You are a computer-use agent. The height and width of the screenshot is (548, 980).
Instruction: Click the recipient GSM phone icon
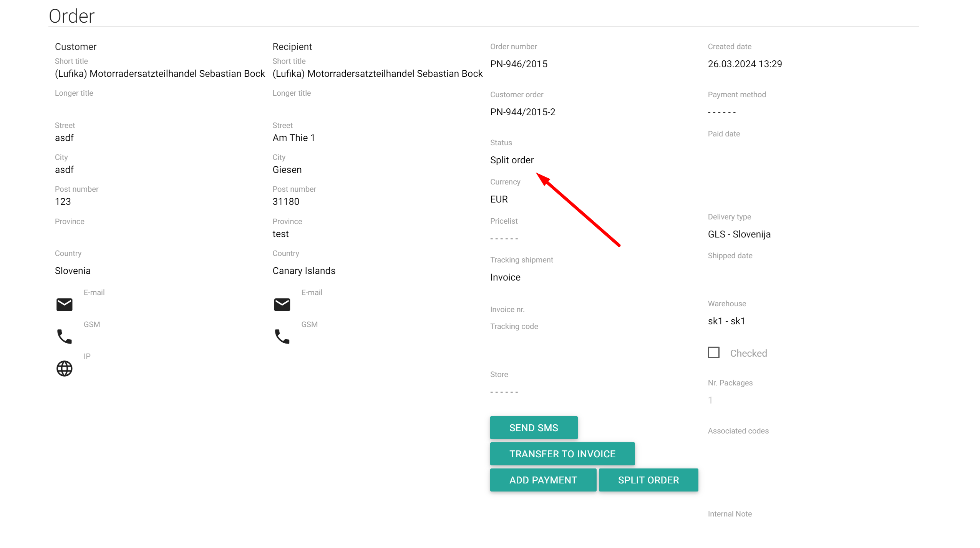pos(282,336)
